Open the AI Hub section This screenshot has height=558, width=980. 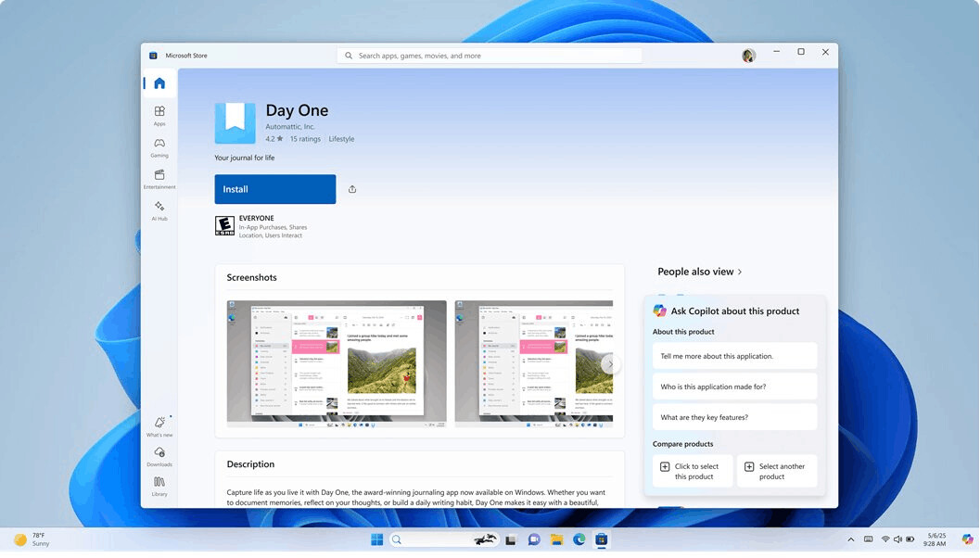pyautogui.click(x=159, y=210)
